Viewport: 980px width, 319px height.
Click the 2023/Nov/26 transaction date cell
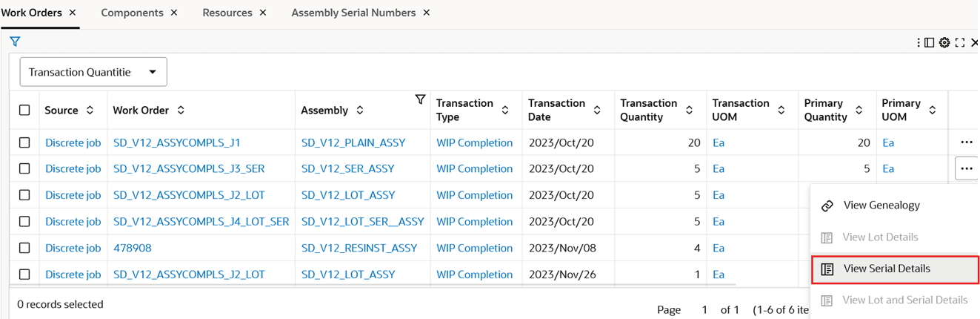coord(562,274)
